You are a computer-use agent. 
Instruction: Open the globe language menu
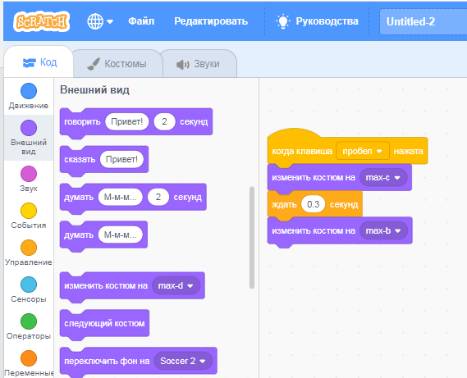100,22
